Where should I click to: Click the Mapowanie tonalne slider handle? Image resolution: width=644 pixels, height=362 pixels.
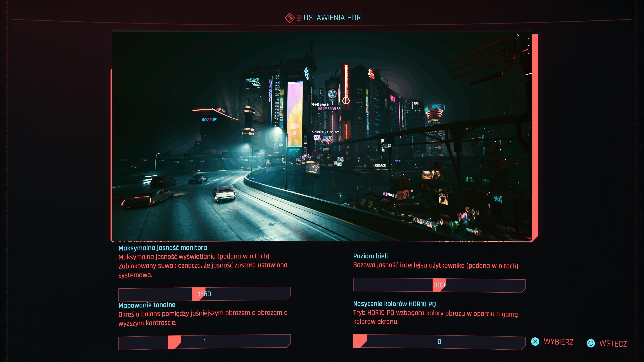click(x=174, y=342)
